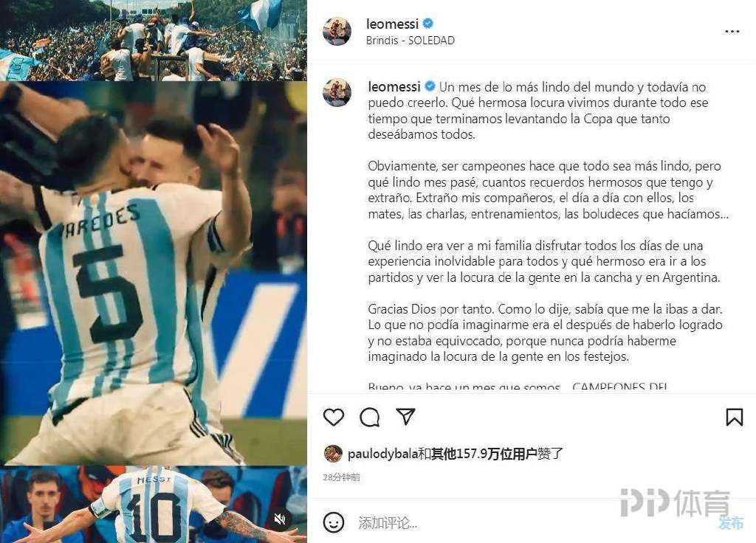Focus the 添加评论 comment input field

(530, 523)
